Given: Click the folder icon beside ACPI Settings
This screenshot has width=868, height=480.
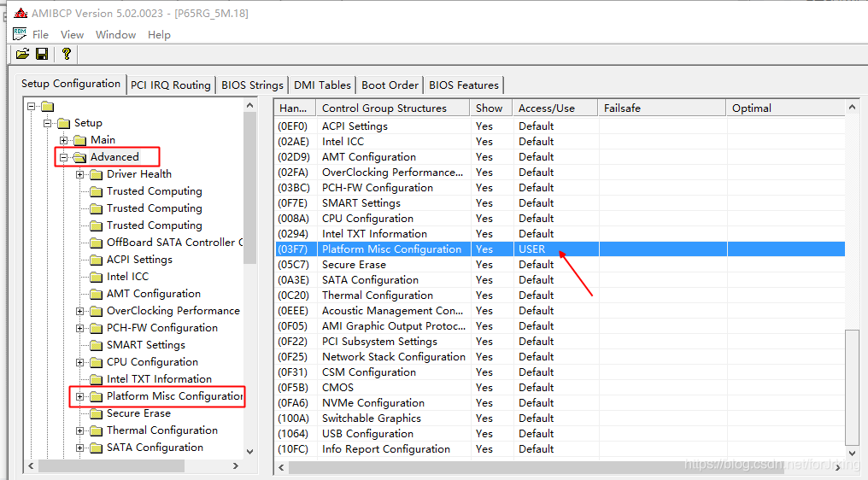Looking at the screenshot, I should [97, 260].
